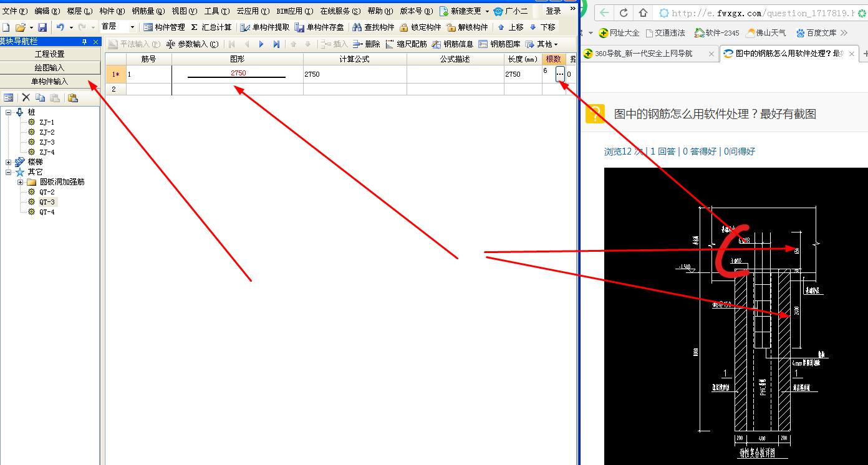Go to the next record with the blue arrow
Screen dimensions: 868x465
coord(261,44)
